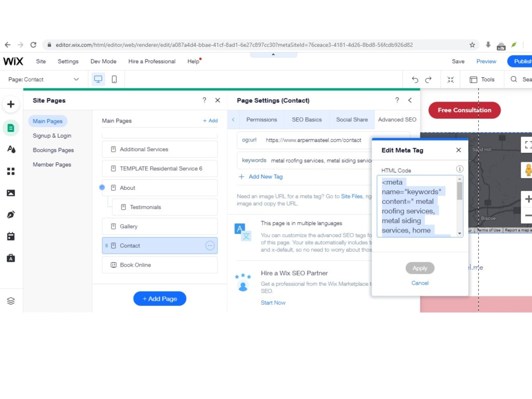The width and height of the screenshot is (532, 399).
Task: Click scroll-down arrow in HTML code box
Action: pyautogui.click(x=460, y=233)
